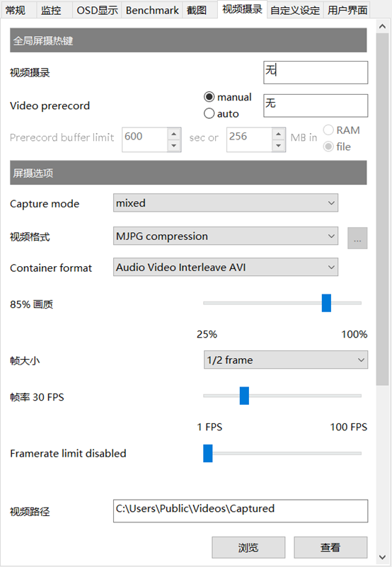
Task: Open the 1/2 frame size dropdown
Action: pos(286,360)
